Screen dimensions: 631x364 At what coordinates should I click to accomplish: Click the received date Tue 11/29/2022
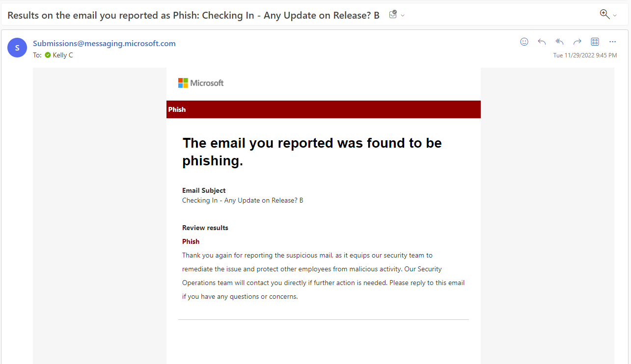pyautogui.click(x=585, y=55)
